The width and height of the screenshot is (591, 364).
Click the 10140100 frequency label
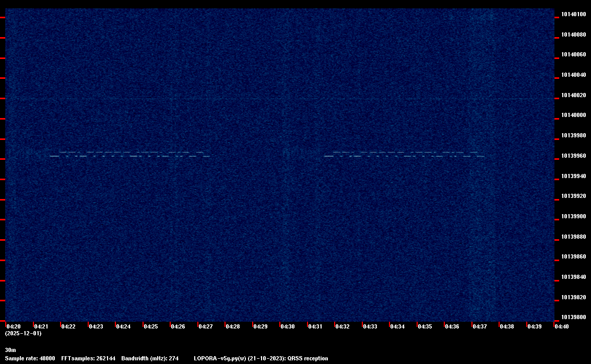pyautogui.click(x=574, y=14)
